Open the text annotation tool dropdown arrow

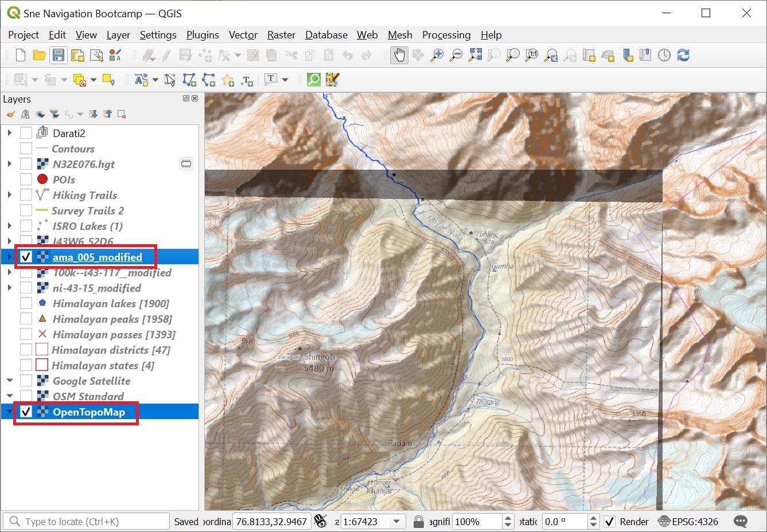point(285,80)
